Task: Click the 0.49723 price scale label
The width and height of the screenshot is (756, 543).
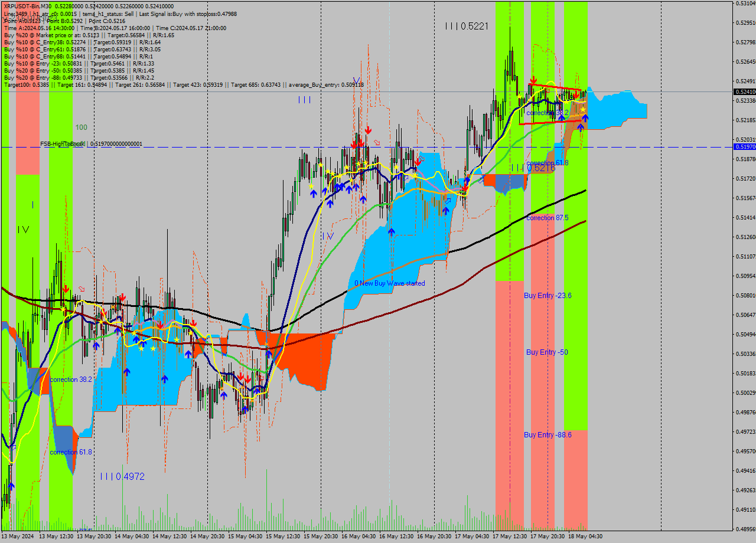Action: (x=745, y=431)
